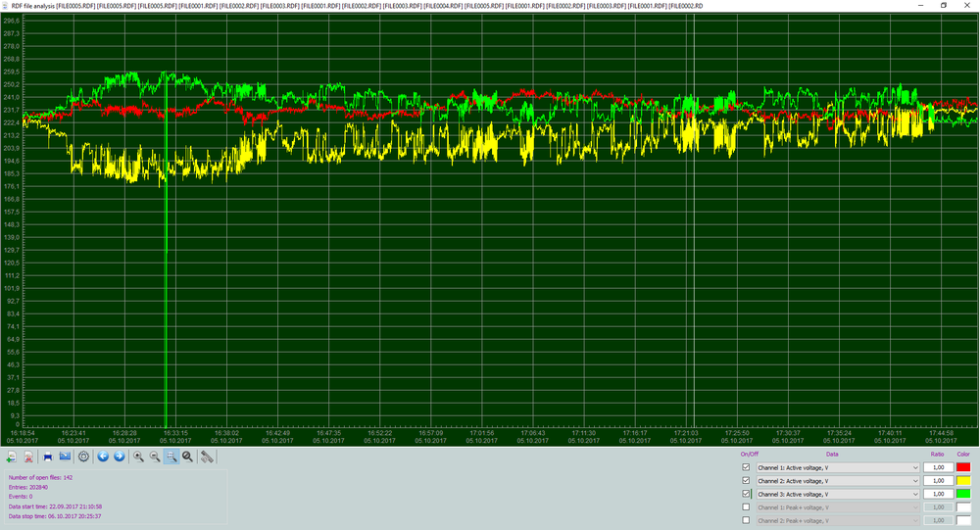The height and width of the screenshot is (530, 980).
Task: Click the 55,6 voltage axis label
Action: (x=13, y=352)
